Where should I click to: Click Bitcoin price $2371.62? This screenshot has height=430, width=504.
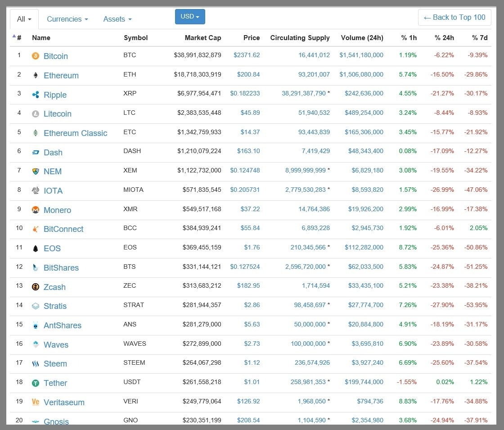pyautogui.click(x=247, y=55)
